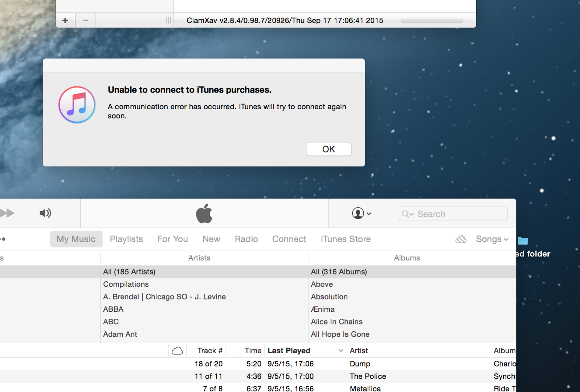580x392 pixels.
Task: Click the iCloud status icon beside Songs
Action: [x=461, y=239]
